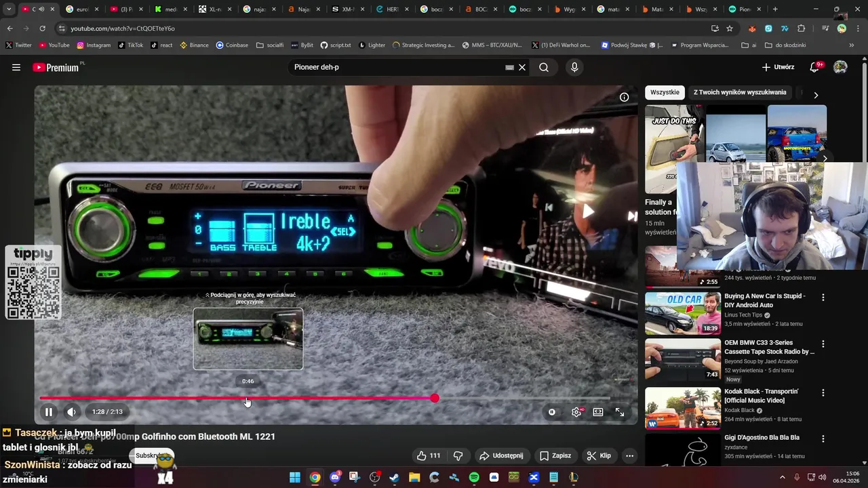Show video info card icon
The width and height of the screenshot is (868, 488).
pos(625,97)
